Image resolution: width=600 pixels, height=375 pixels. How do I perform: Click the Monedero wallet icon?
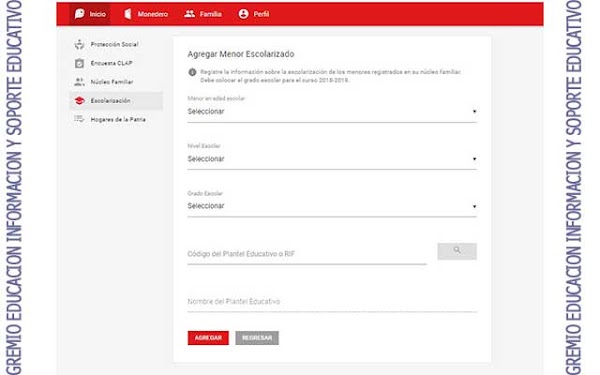pyautogui.click(x=128, y=14)
